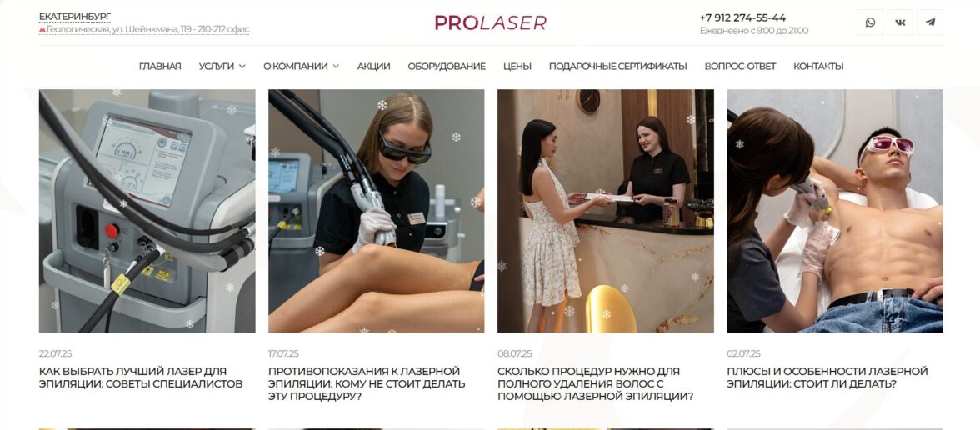Open the shirtless man epilation photo

835,211
